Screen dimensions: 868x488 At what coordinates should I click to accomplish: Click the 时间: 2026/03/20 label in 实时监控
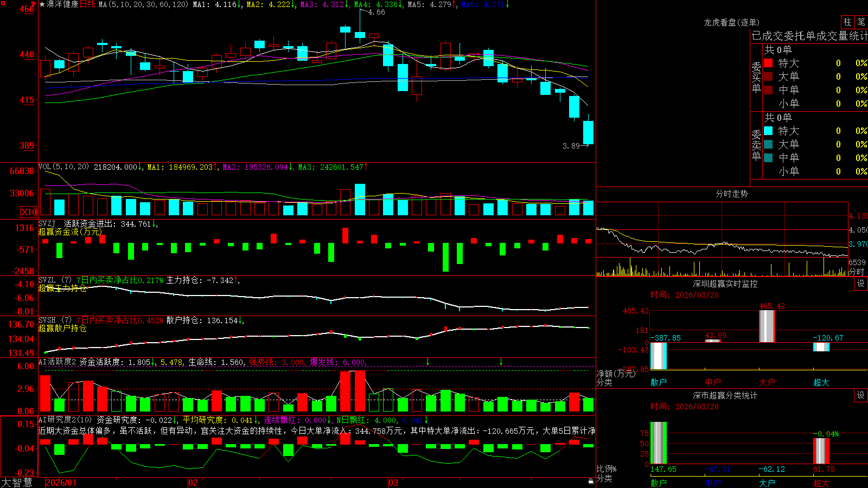click(685, 295)
